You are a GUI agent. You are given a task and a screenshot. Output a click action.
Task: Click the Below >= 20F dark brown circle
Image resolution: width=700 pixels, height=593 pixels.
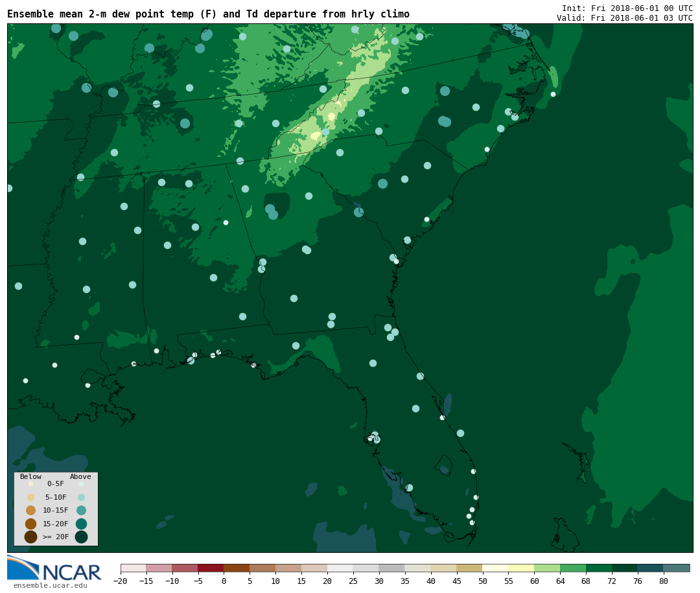[x=31, y=537]
